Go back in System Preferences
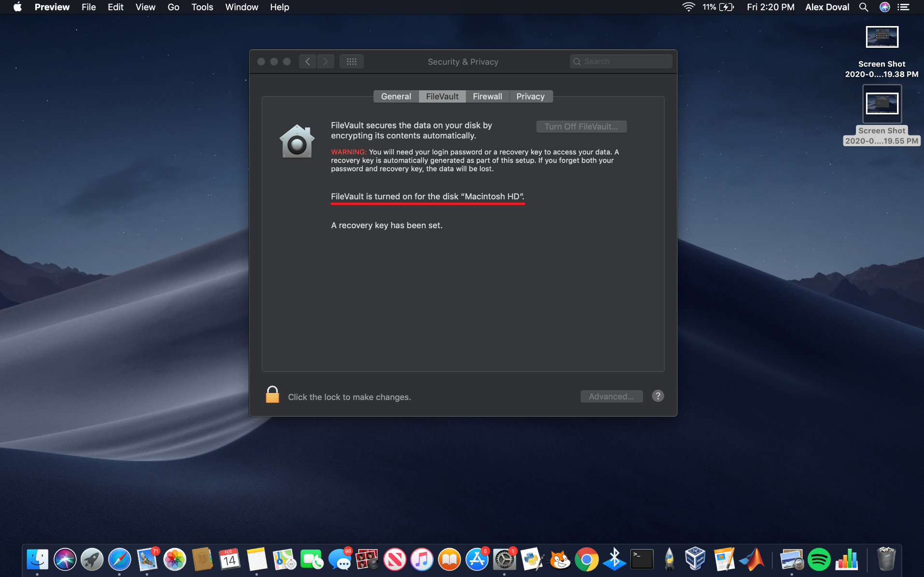 click(x=308, y=61)
